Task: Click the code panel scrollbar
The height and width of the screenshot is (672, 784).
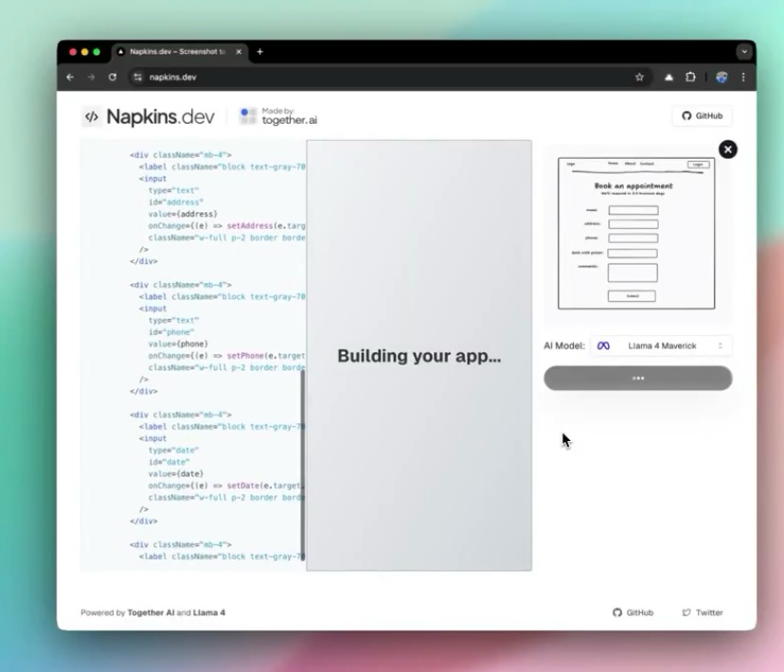Action: [x=302, y=465]
